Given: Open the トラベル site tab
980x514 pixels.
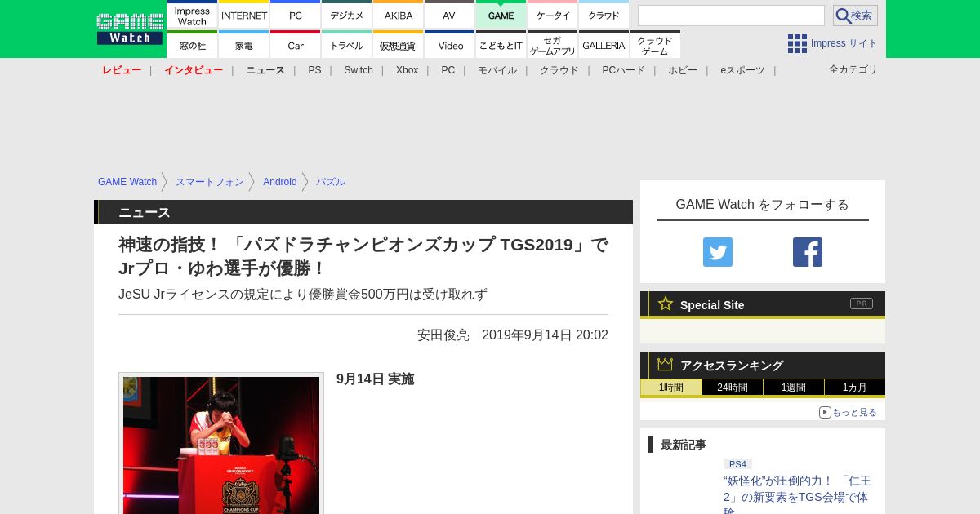Looking at the screenshot, I should [x=347, y=45].
